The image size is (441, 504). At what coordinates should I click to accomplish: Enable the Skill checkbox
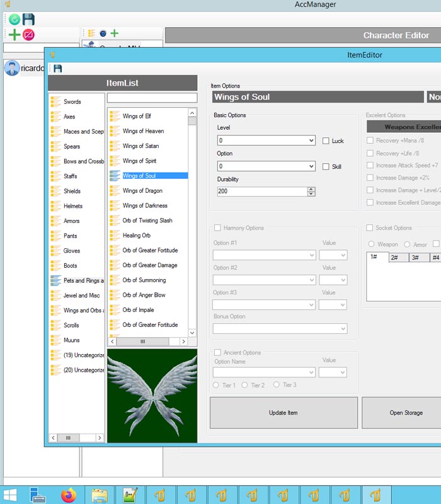click(x=326, y=166)
